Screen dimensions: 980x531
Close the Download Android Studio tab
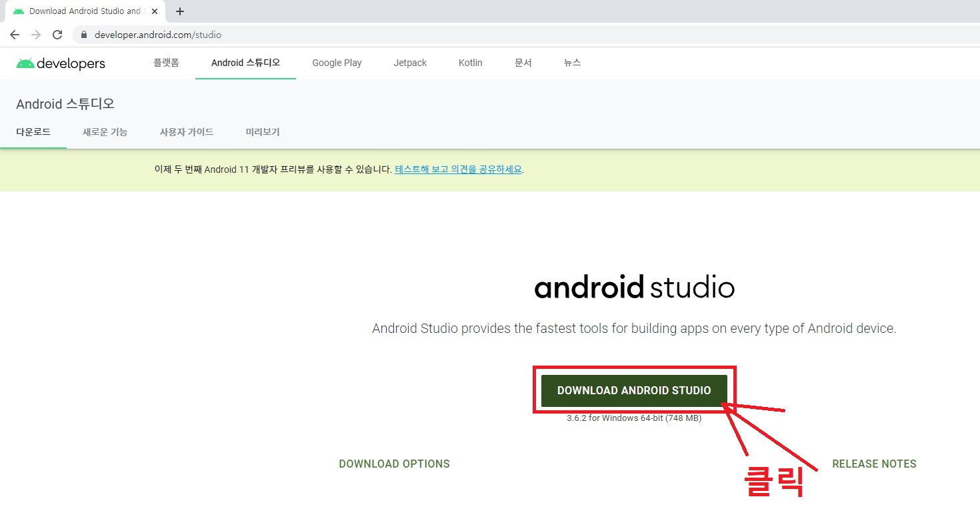(155, 11)
